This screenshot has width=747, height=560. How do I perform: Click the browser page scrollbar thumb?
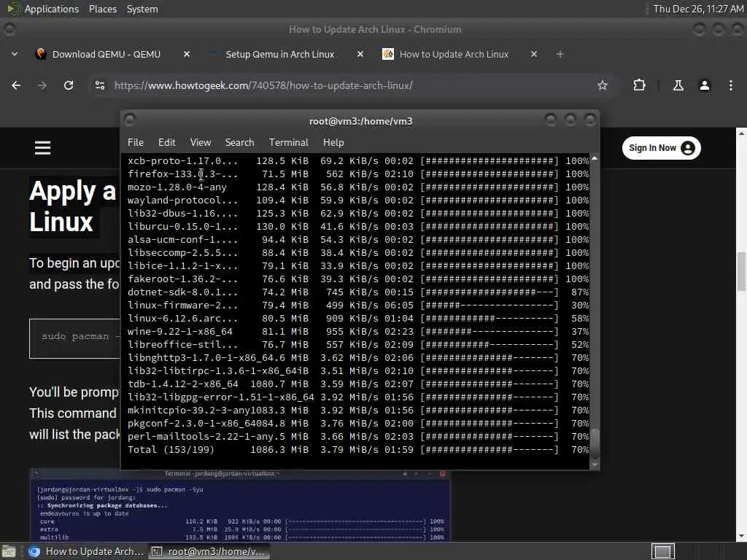point(741,271)
